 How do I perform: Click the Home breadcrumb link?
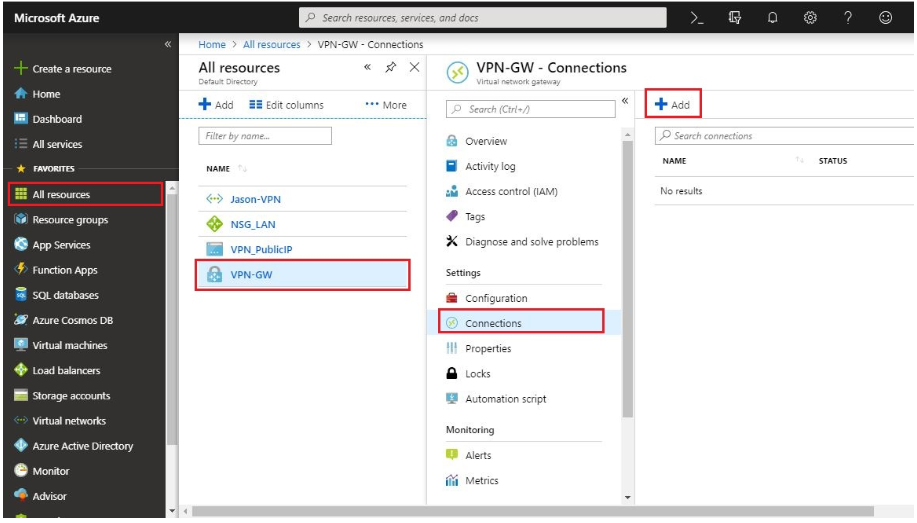click(x=212, y=44)
